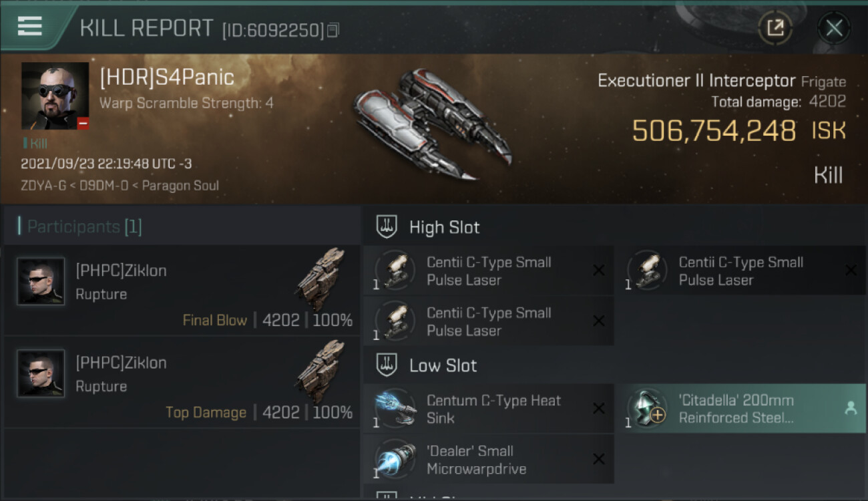Click the person icon on Citadella plate row
The width and height of the screenshot is (868, 501).
click(851, 409)
